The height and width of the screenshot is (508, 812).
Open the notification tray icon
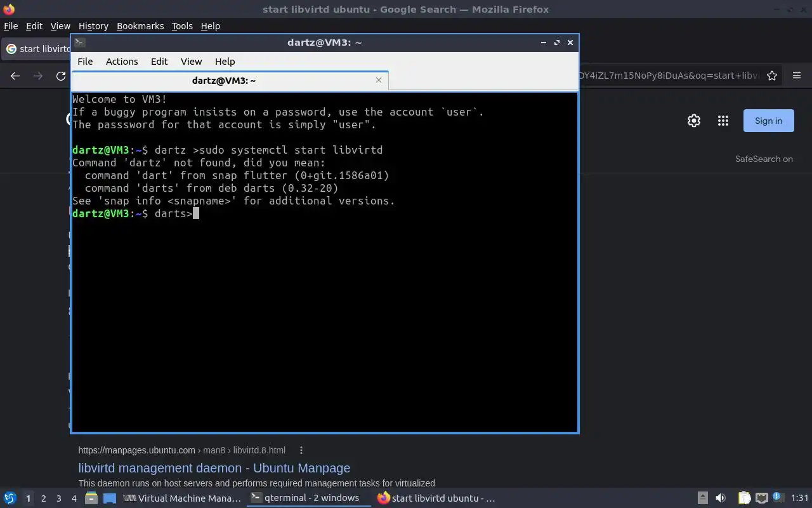pyautogui.click(x=778, y=498)
